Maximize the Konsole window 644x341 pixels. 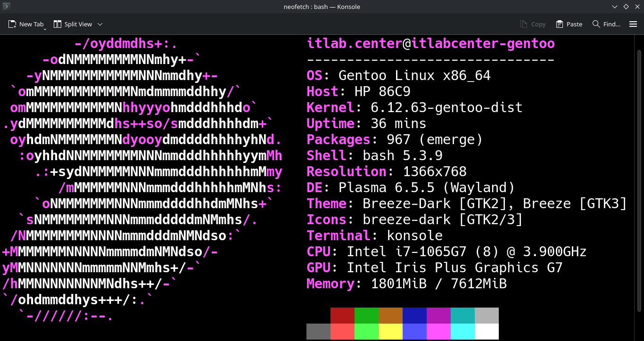pos(626,7)
